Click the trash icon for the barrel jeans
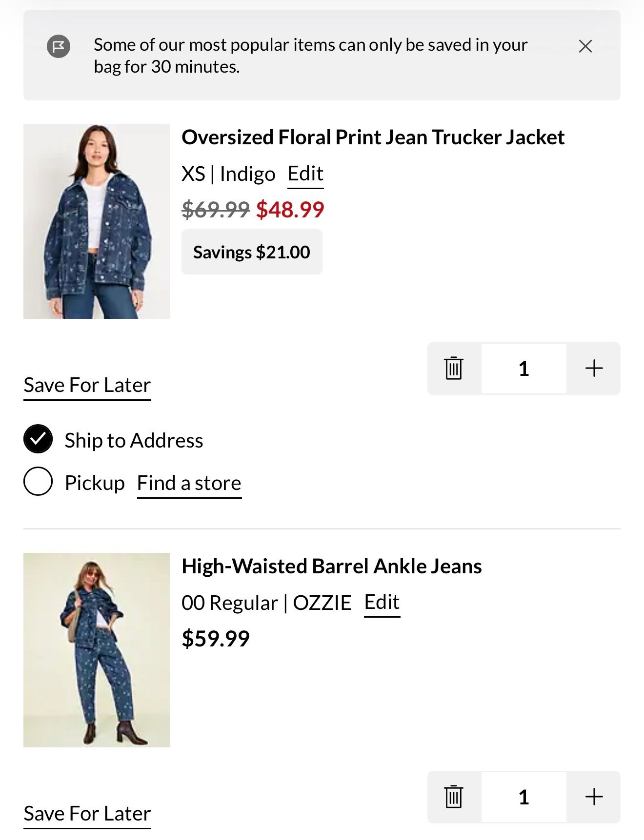This screenshot has width=644, height=840. [453, 797]
